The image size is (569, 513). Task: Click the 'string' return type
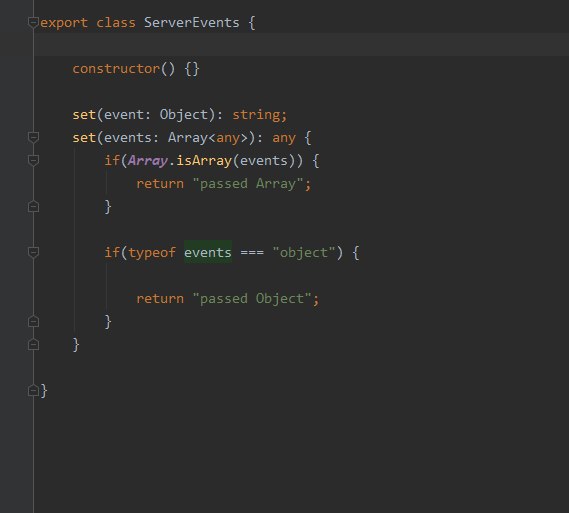point(256,115)
